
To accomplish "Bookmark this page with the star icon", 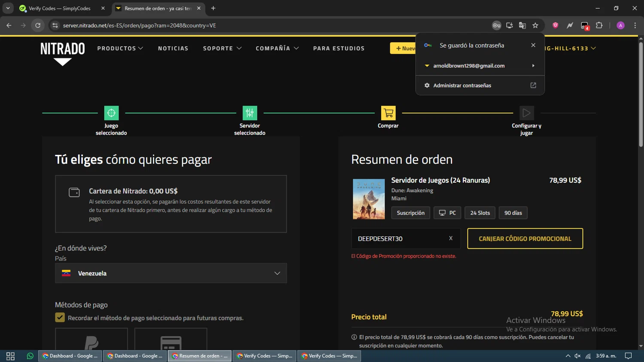I will point(535,25).
